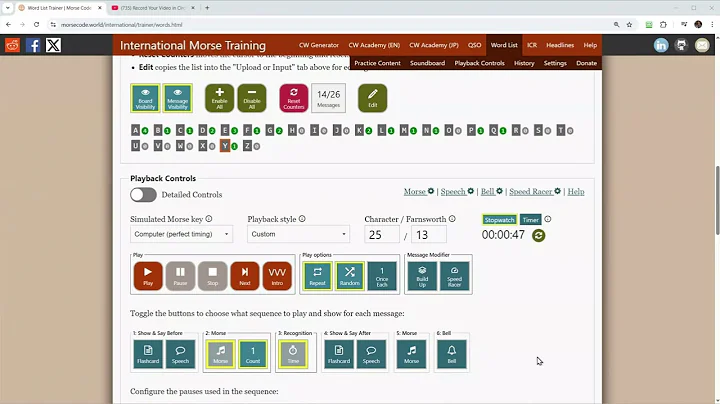Open the Help link in Playback Controls
The width and height of the screenshot is (720, 404).
pos(576,191)
